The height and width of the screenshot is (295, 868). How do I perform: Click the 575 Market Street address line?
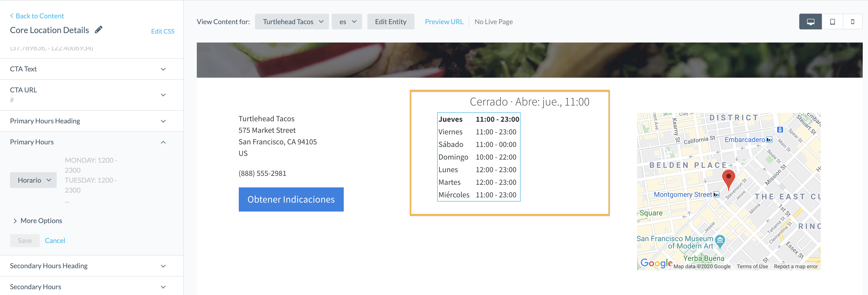pyautogui.click(x=267, y=130)
